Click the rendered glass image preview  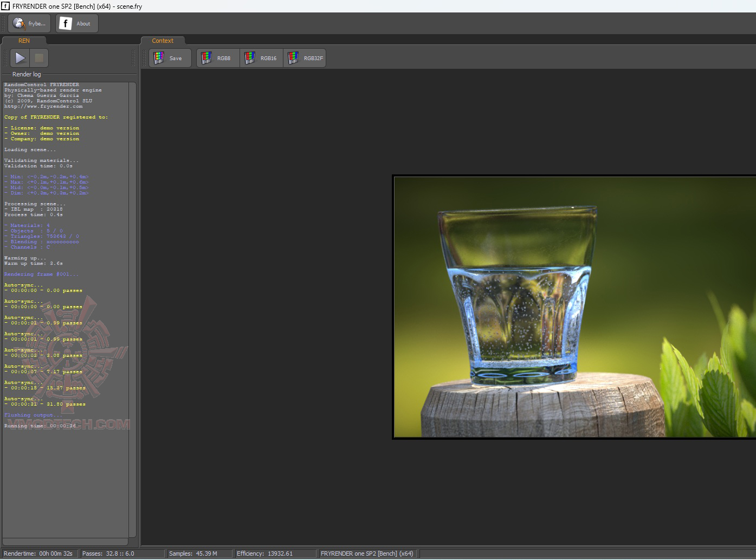(x=574, y=307)
